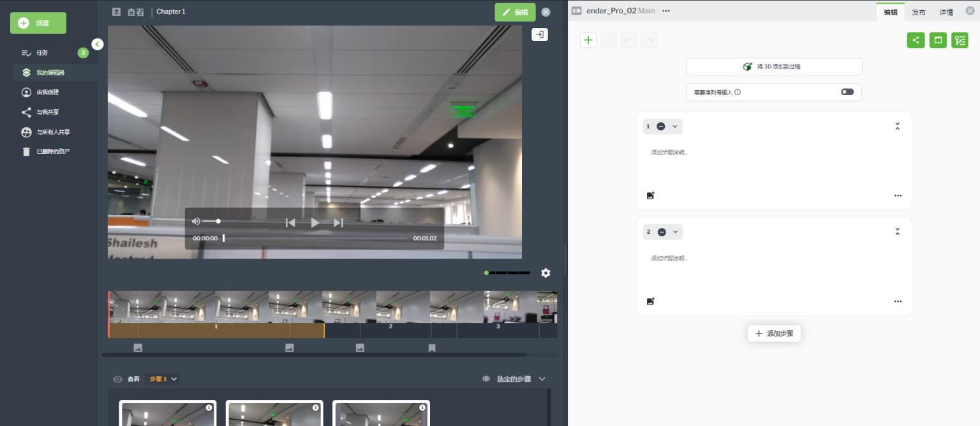Skip to previous with the player back button
Viewport: 980px width, 426px height.
pos(290,222)
